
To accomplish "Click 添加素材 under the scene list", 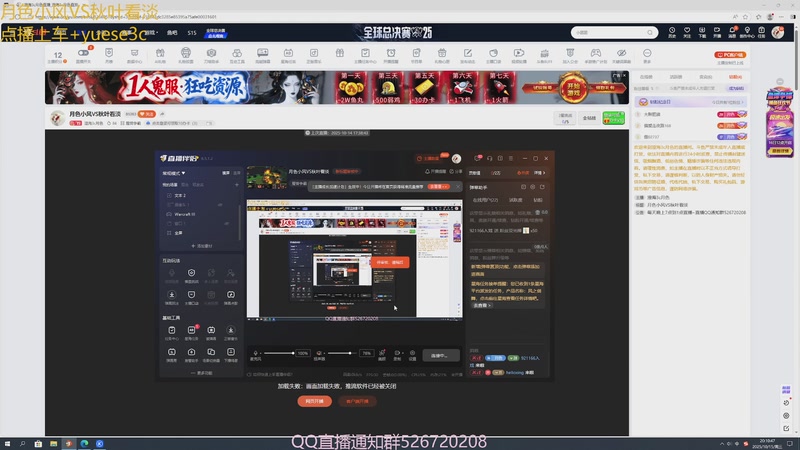I will [x=202, y=245].
